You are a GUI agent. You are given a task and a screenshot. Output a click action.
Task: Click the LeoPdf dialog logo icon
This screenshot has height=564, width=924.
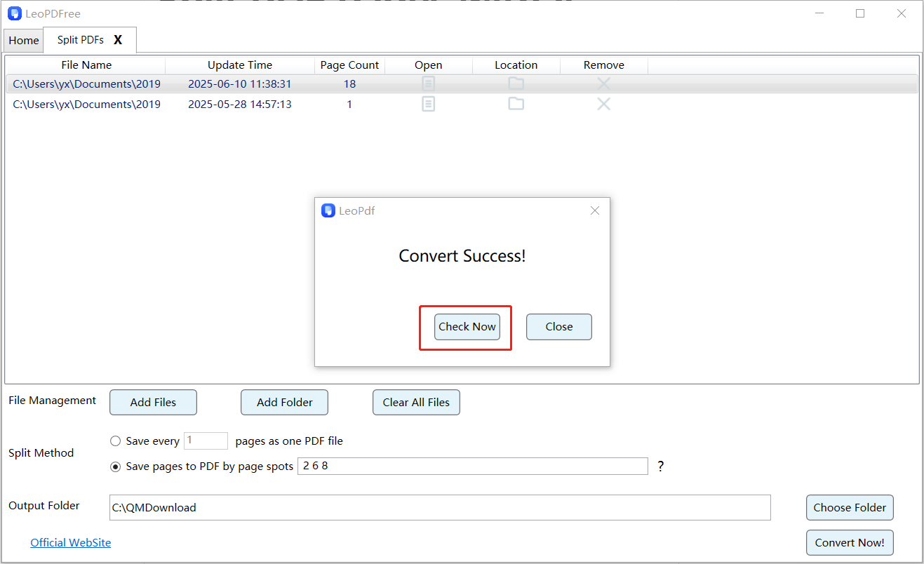pyautogui.click(x=328, y=210)
